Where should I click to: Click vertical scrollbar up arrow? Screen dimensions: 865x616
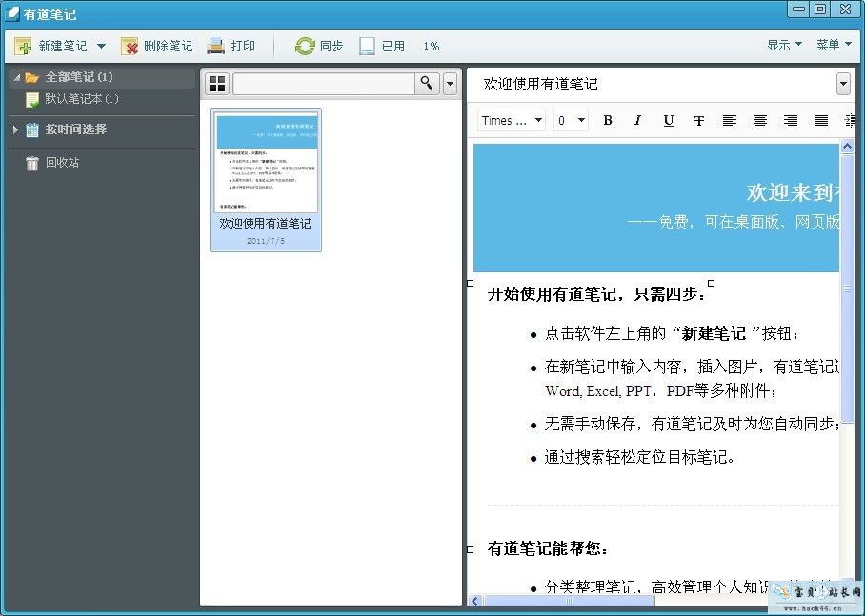click(x=847, y=146)
